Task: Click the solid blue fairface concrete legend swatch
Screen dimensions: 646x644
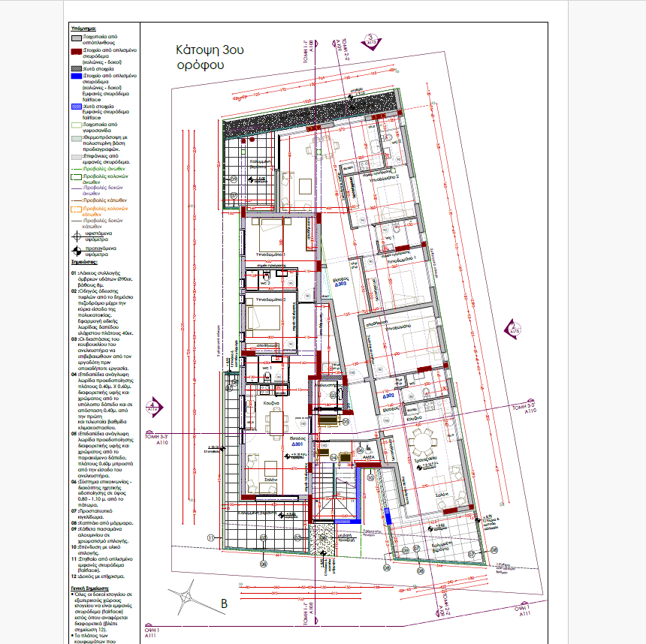Action: (76, 76)
